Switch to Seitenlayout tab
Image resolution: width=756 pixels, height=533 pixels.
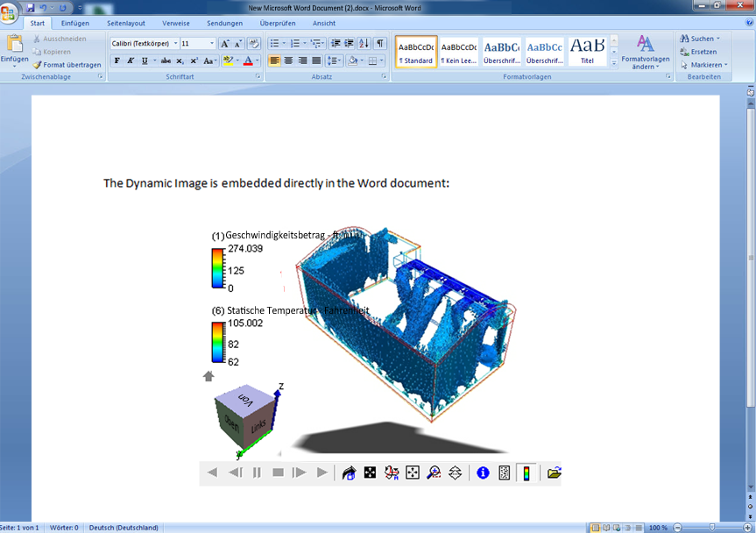click(x=126, y=23)
